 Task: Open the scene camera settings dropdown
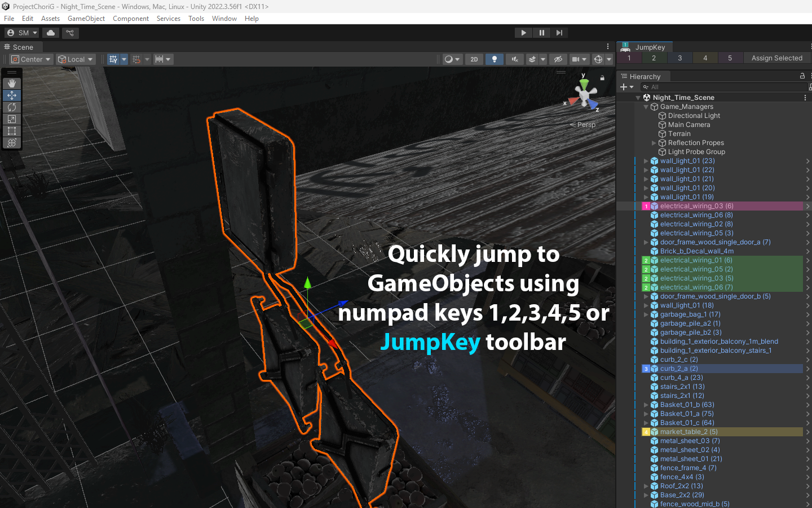579,59
